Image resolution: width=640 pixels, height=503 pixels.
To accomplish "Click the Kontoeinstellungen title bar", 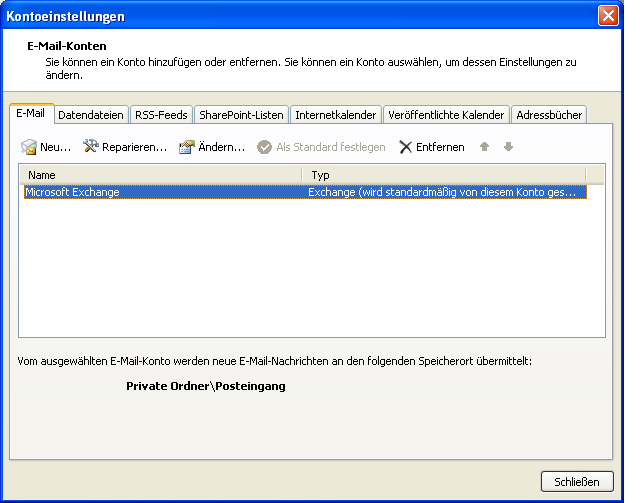I will coord(300,16).
